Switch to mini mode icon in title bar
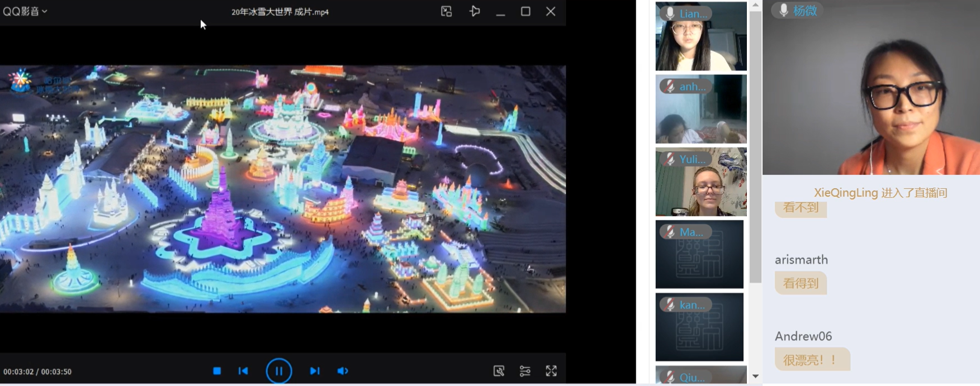The height and width of the screenshot is (386, 980). (446, 11)
